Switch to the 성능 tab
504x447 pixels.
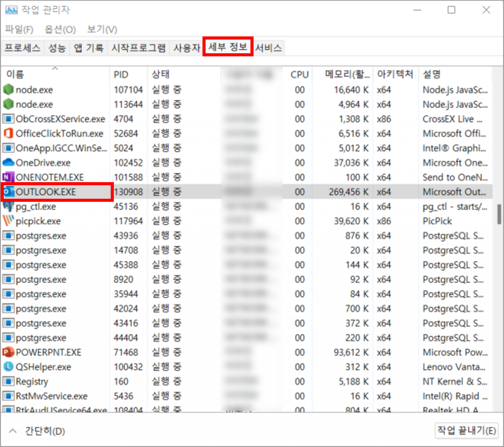(x=57, y=48)
